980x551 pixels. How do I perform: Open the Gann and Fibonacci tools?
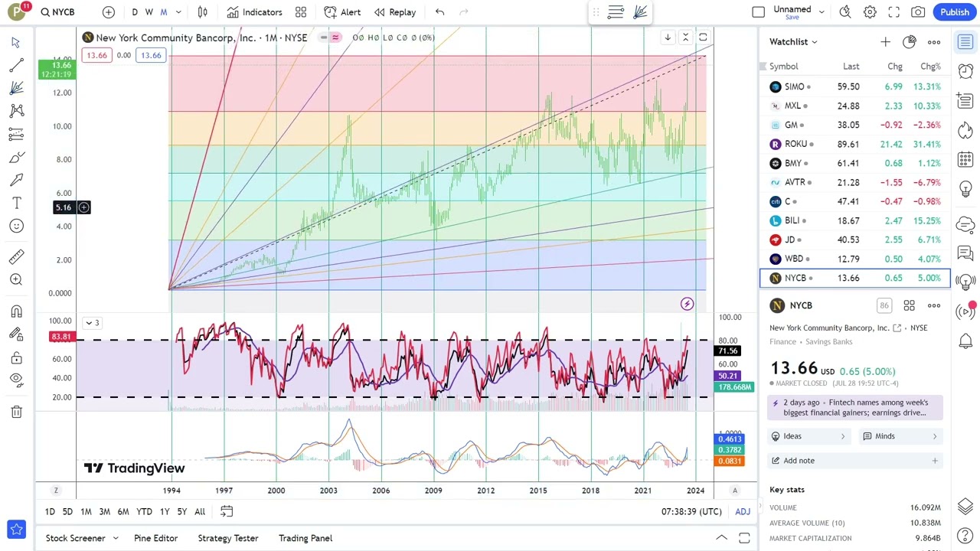[x=16, y=89]
